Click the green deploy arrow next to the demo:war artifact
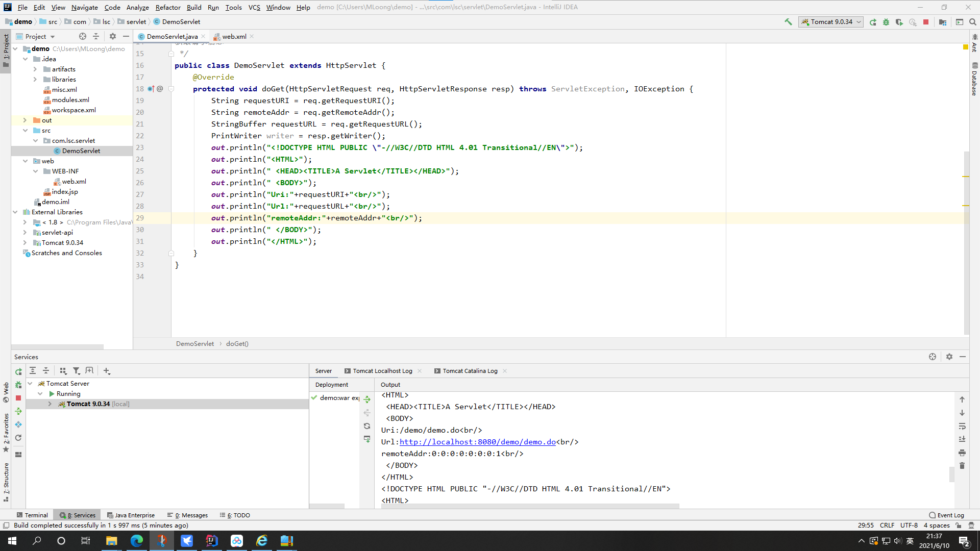The height and width of the screenshot is (551, 980). point(367,399)
